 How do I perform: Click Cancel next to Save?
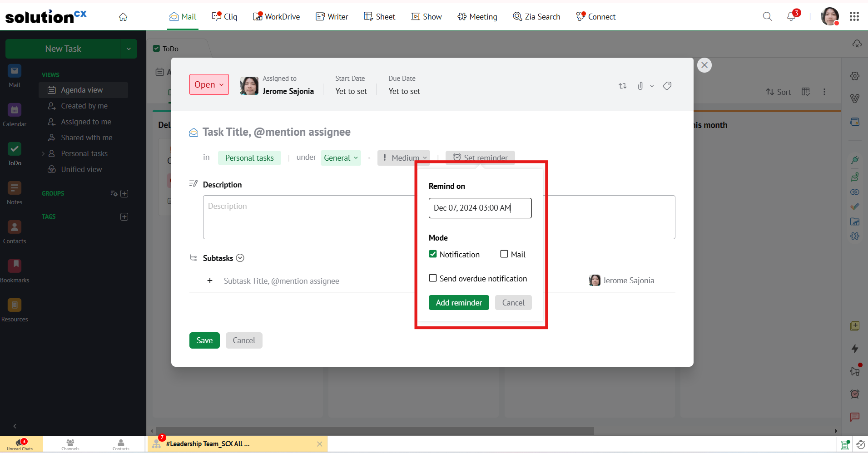pyautogui.click(x=244, y=340)
